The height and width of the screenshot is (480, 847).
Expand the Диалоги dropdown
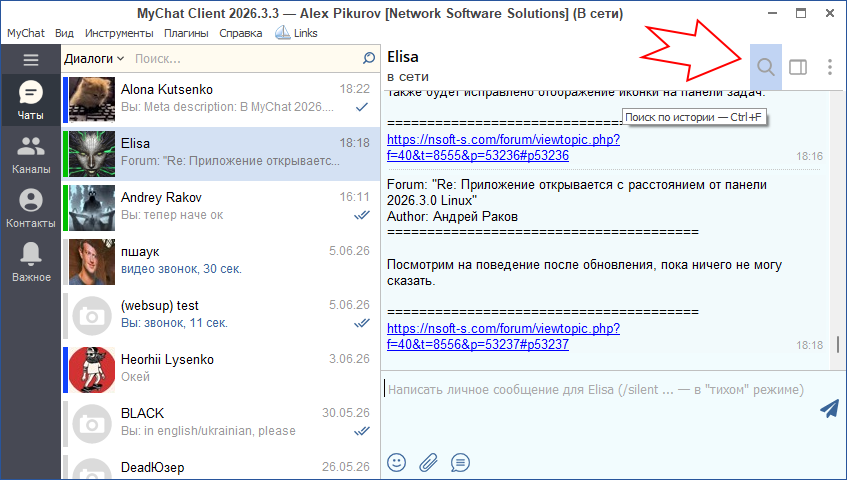(94, 58)
